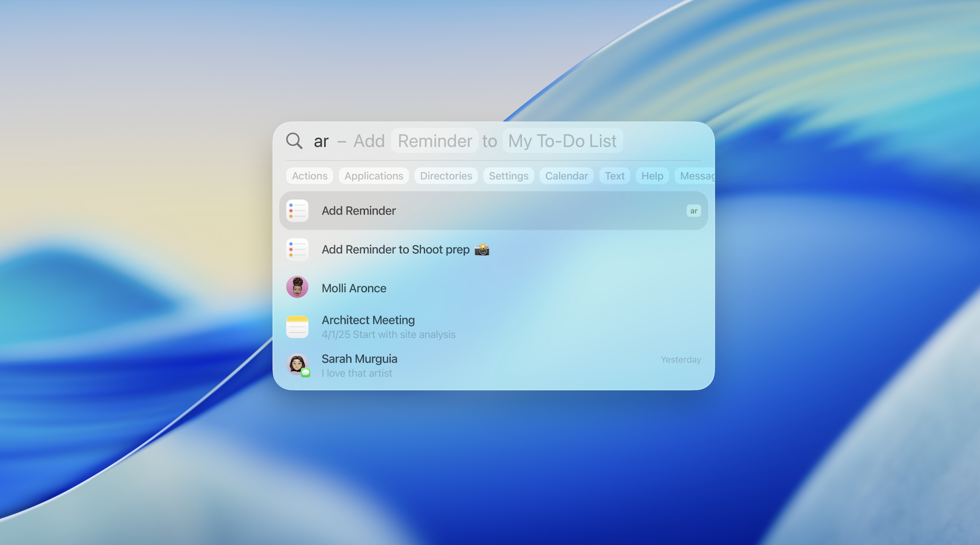The width and height of the screenshot is (980, 545).
Task: Click the 'Add' word in the search suggestion
Action: (x=369, y=141)
